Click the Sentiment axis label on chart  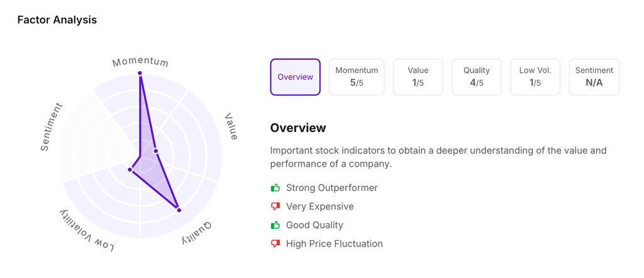click(51, 126)
